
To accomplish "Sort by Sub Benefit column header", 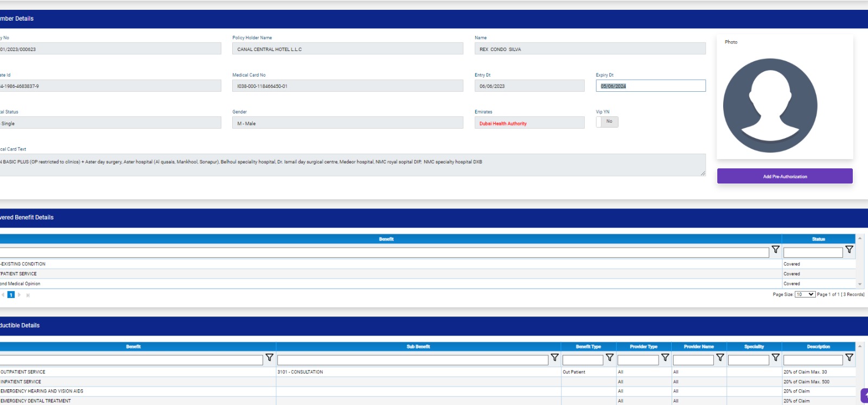I will 418,346.
